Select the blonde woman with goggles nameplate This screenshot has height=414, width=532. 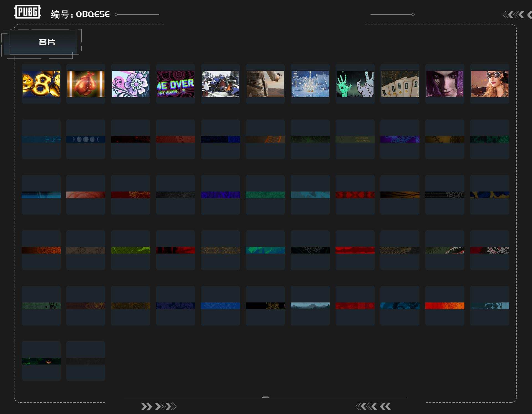pos(490,84)
